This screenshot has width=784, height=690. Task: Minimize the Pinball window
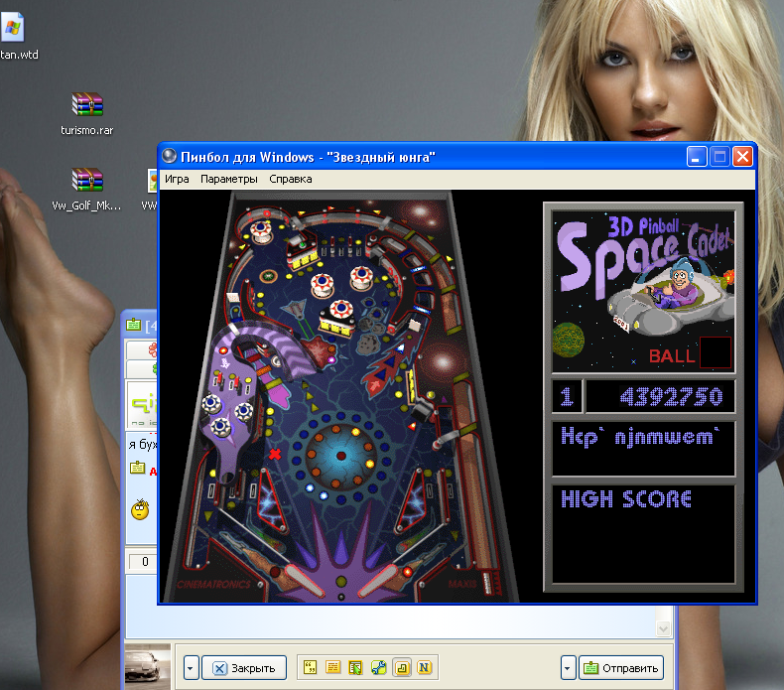pos(697,157)
